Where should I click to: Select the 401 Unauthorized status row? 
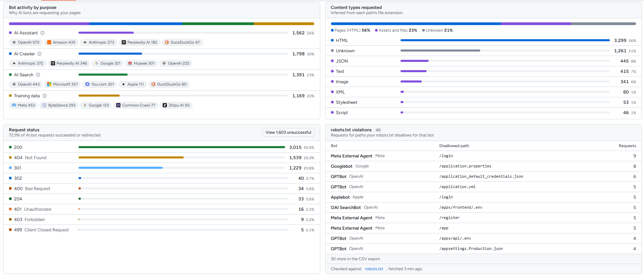[x=162, y=209]
